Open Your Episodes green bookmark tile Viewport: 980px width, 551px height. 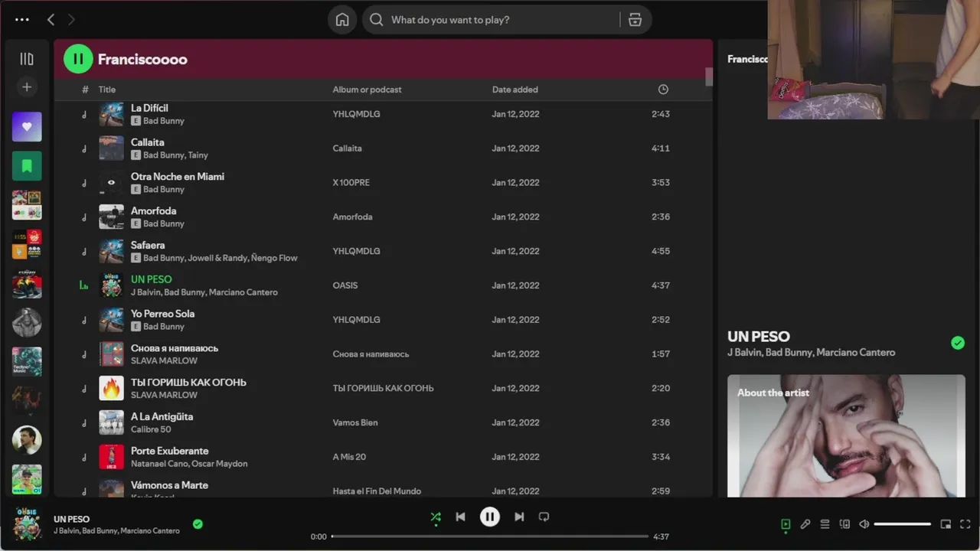pyautogui.click(x=27, y=166)
